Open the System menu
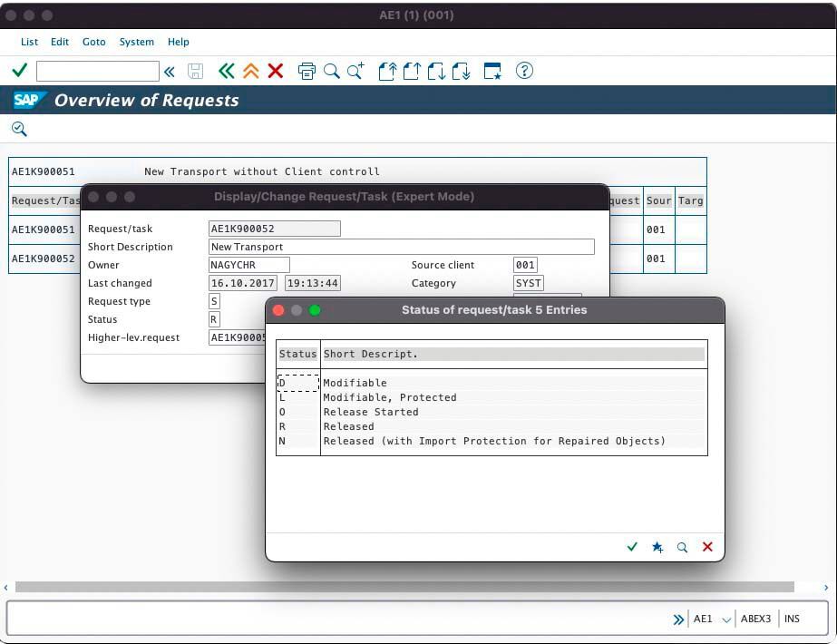Screen dimensions: 837x644 [137, 42]
